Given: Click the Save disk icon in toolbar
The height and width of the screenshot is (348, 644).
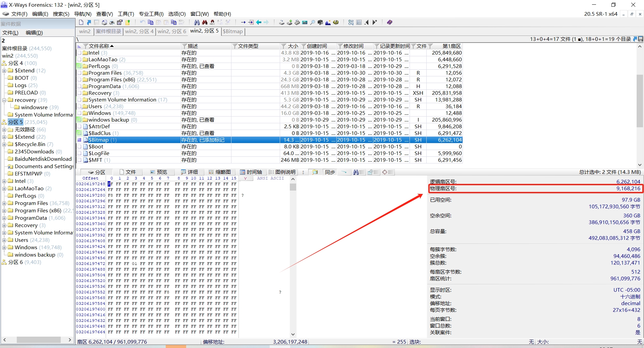Looking at the screenshot, I should [x=96, y=22].
